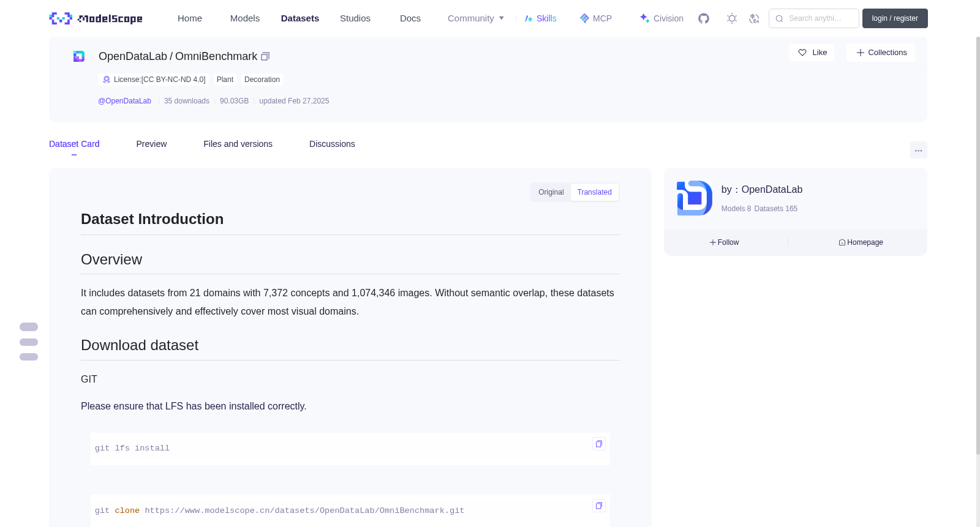This screenshot has width=980, height=527.
Task: Visit the OpenDataLab Homepage
Action: [x=861, y=242]
